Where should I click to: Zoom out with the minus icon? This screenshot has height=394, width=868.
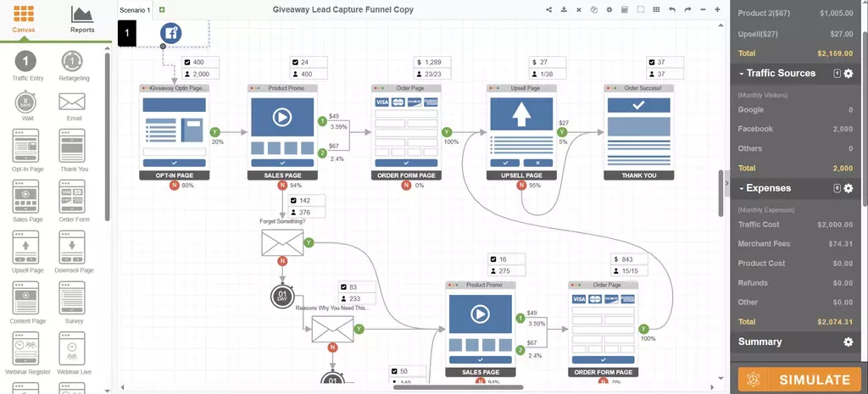(x=703, y=9)
